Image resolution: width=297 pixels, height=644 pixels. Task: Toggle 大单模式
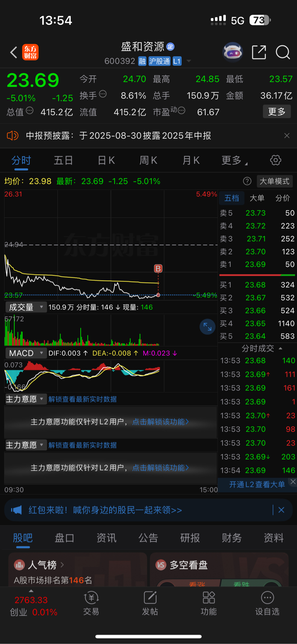[x=274, y=181]
